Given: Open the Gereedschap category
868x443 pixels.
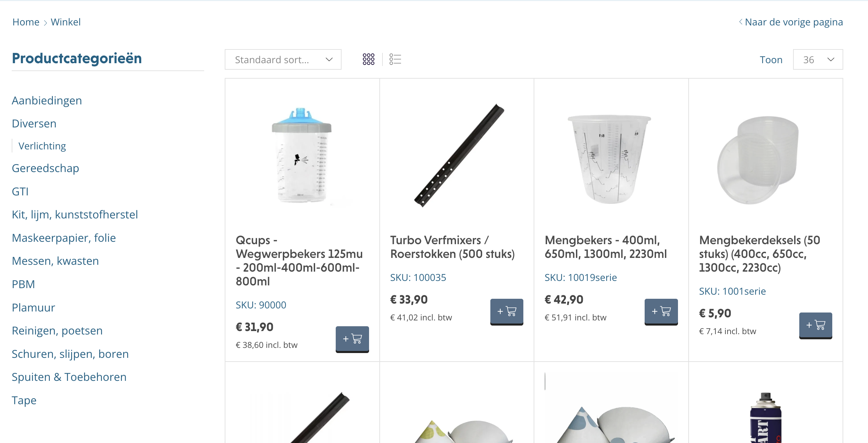Looking at the screenshot, I should (x=45, y=168).
